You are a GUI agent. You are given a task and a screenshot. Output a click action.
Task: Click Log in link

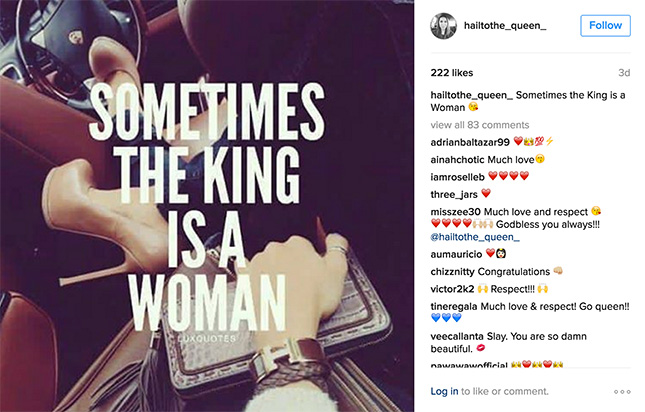[444, 391]
